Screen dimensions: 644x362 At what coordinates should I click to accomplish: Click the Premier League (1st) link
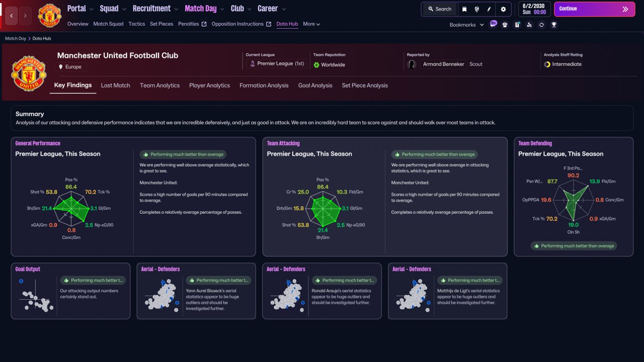pyautogui.click(x=281, y=64)
